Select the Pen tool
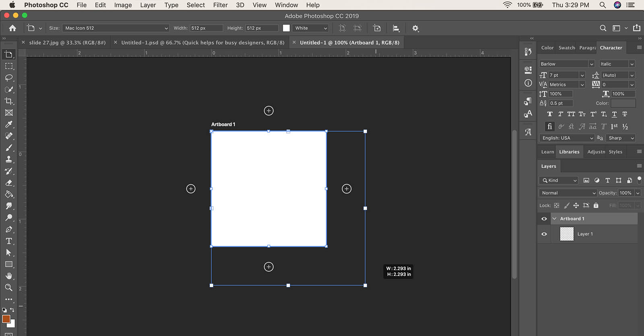The width and height of the screenshot is (644, 336). tap(9, 229)
